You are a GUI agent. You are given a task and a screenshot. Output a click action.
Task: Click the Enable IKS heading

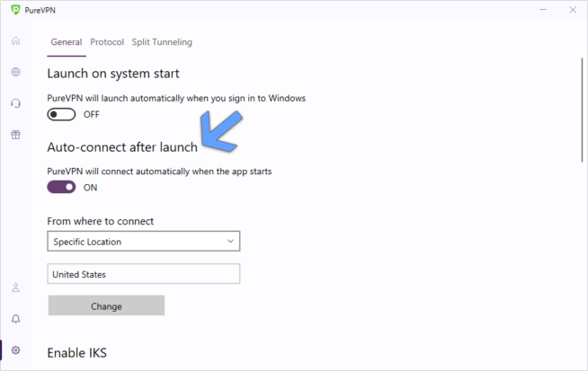click(77, 353)
